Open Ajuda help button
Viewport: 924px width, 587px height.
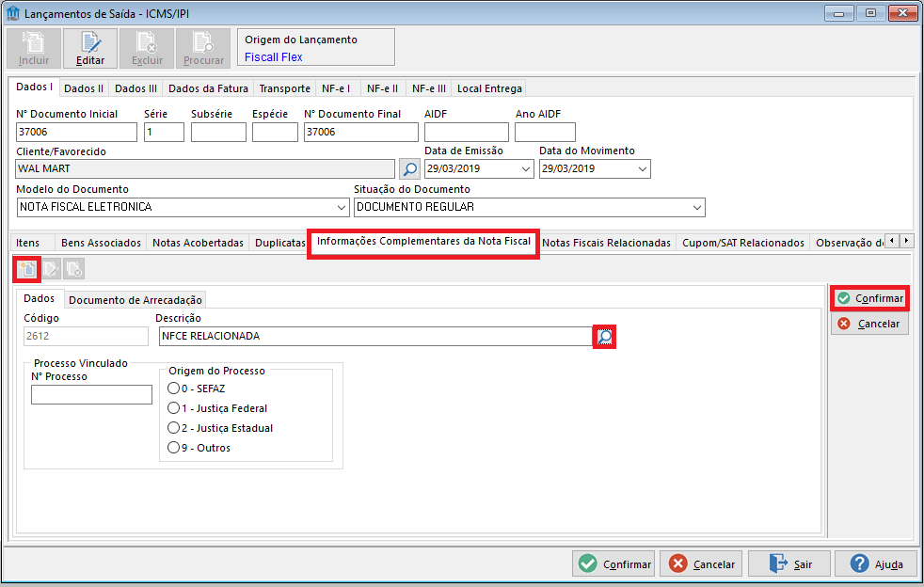coord(876,564)
